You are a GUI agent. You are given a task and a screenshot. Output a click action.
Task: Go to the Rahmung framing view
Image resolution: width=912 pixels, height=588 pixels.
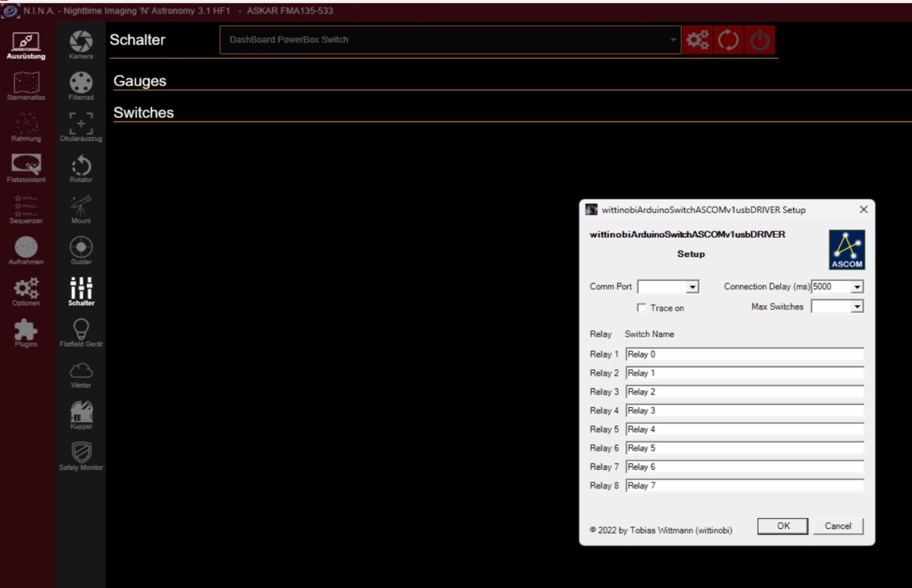click(26, 128)
